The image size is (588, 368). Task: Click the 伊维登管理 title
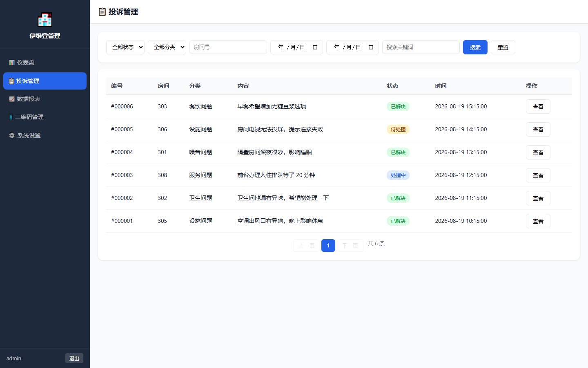coord(45,36)
